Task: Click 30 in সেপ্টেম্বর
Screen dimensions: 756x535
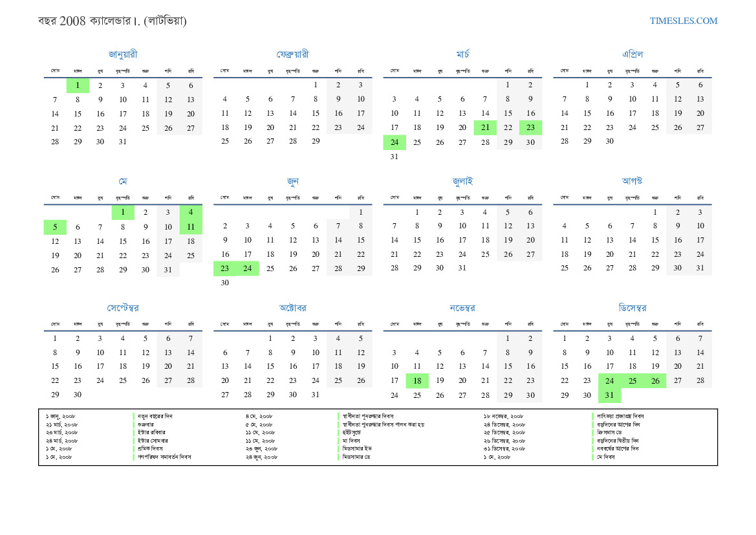Action: [x=78, y=395]
